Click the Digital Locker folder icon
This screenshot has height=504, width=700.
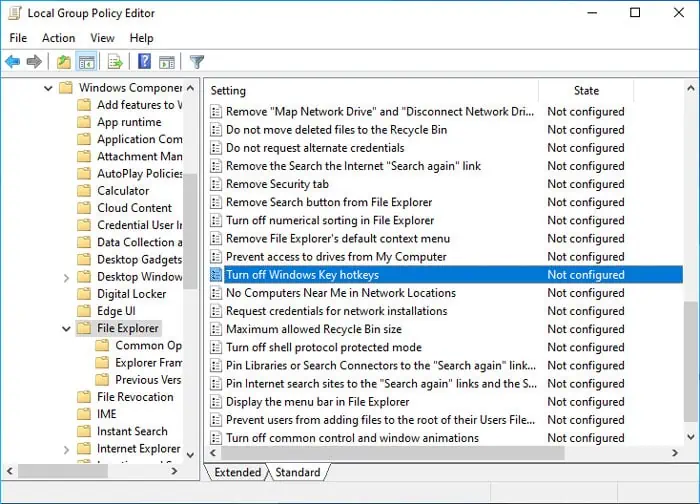[84, 294]
